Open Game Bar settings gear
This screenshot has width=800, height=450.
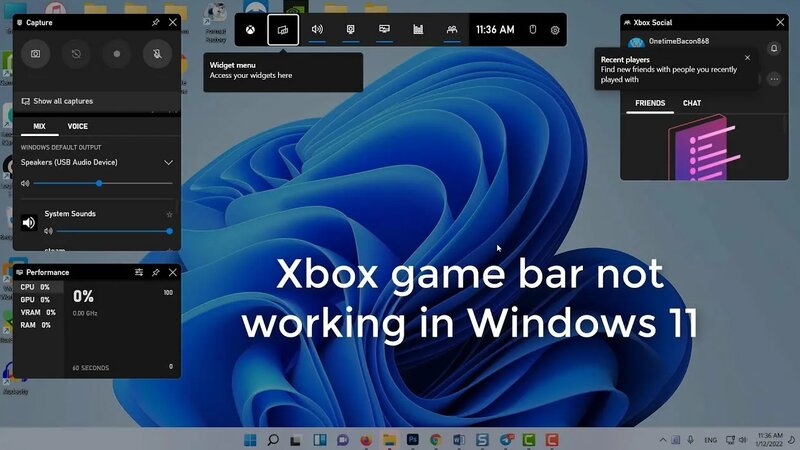click(x=555, y=30)
